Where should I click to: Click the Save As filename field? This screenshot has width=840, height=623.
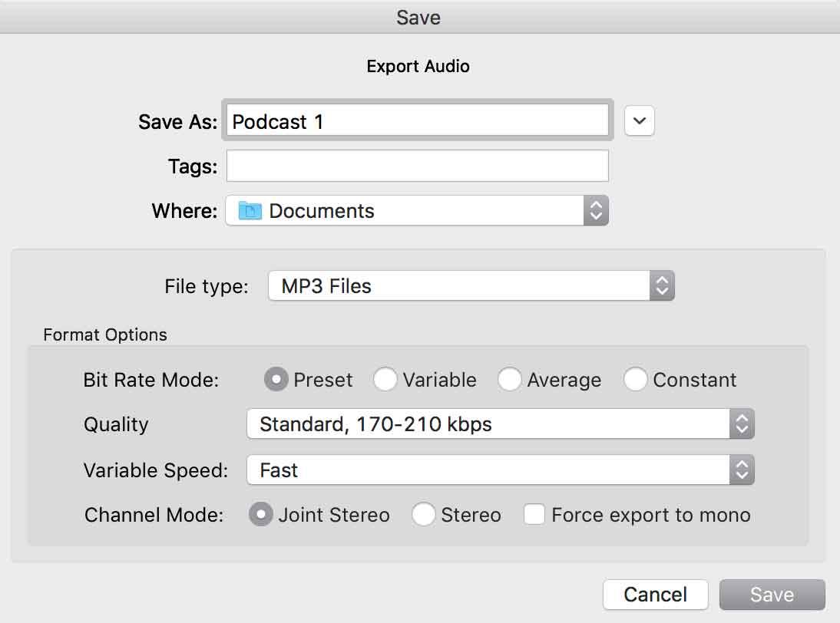(x=418, y=121)
